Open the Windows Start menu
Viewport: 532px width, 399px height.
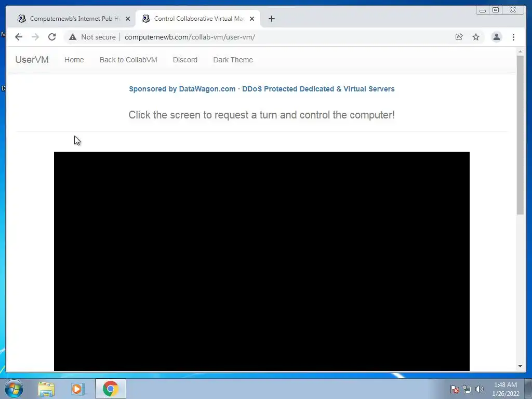point(14,389)
